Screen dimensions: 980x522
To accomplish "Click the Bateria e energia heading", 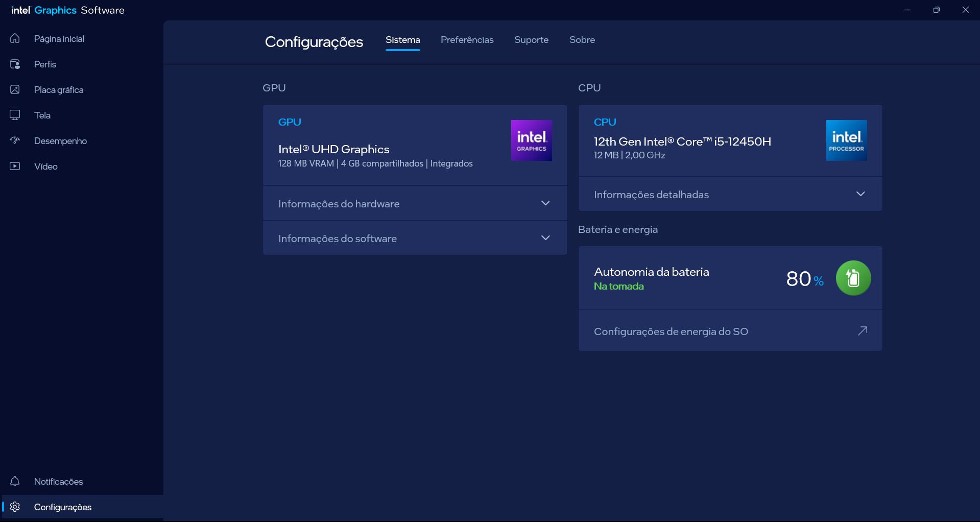I will pos(617,229).
